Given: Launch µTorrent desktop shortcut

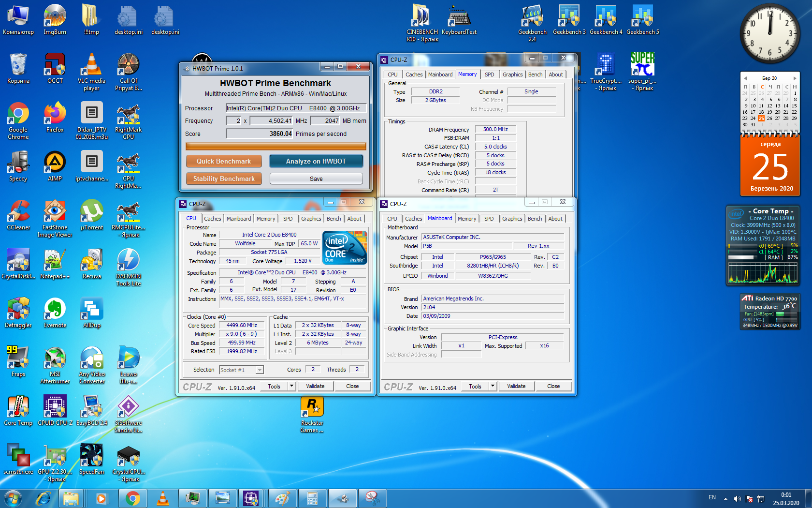Looking at the screenshot, I should (91, 215).
